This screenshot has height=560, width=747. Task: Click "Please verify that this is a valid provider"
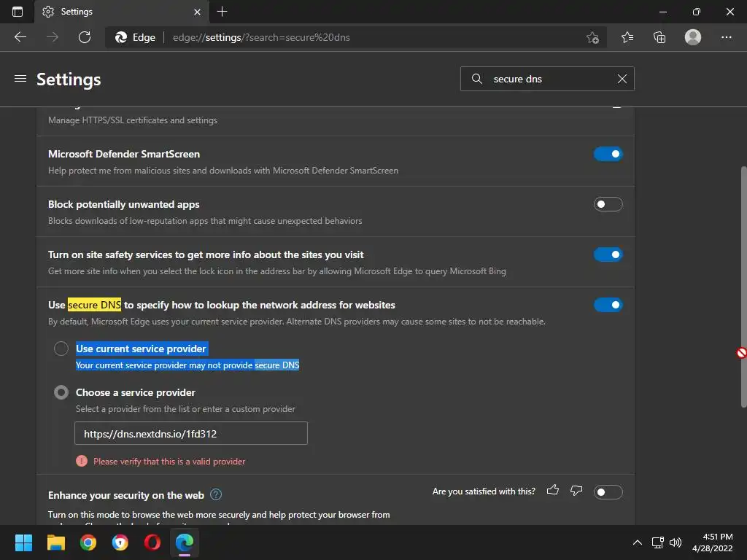tap(169, 462)
